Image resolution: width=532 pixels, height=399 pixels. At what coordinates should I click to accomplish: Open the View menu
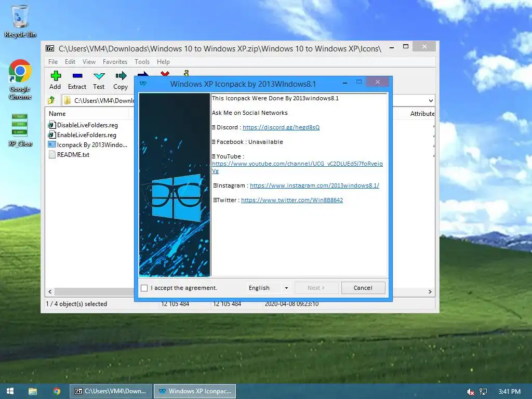pos(89,62)
